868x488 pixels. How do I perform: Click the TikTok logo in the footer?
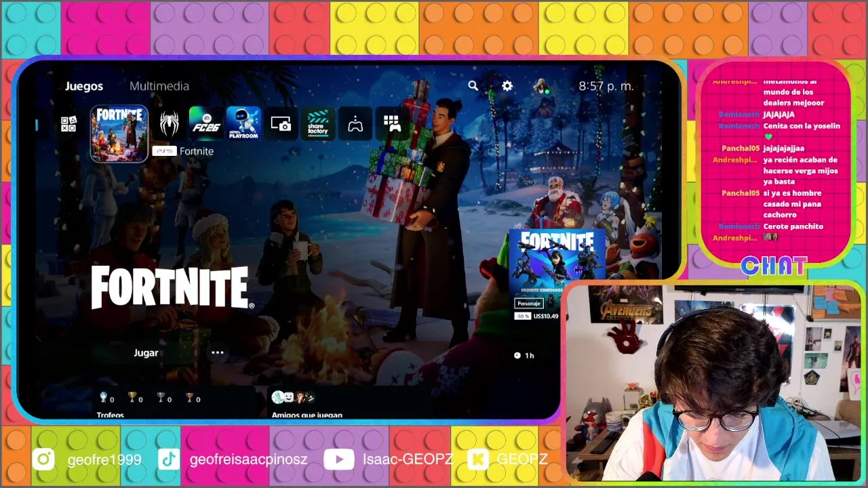pyautogui.click(x=168, y=460)
